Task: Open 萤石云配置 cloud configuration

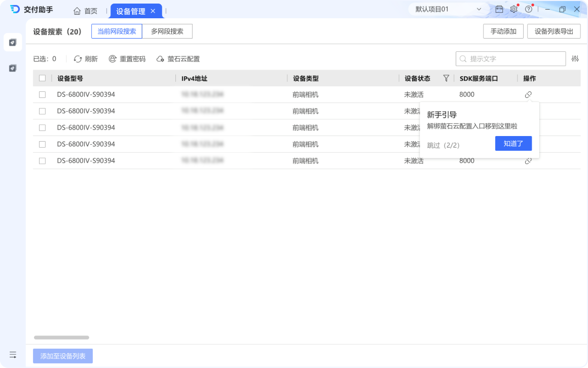Action: point(178,59)
